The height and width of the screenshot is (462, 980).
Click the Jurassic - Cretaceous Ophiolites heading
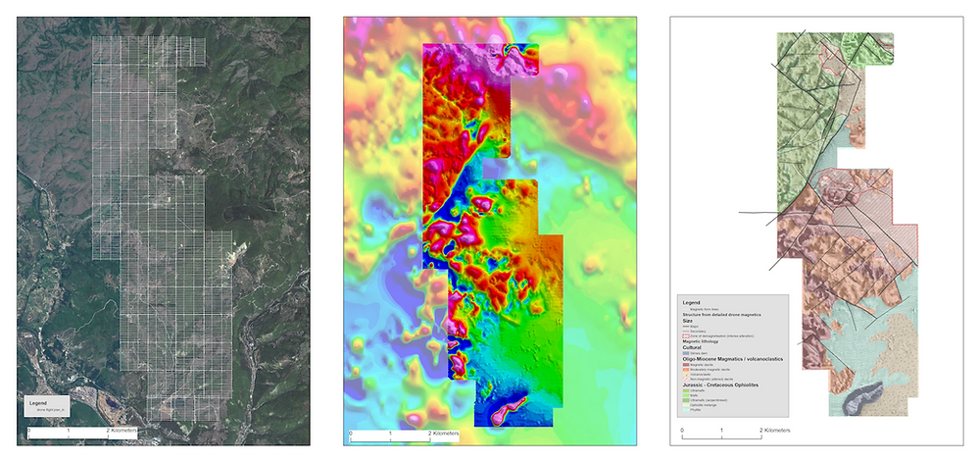coord(720,385)
